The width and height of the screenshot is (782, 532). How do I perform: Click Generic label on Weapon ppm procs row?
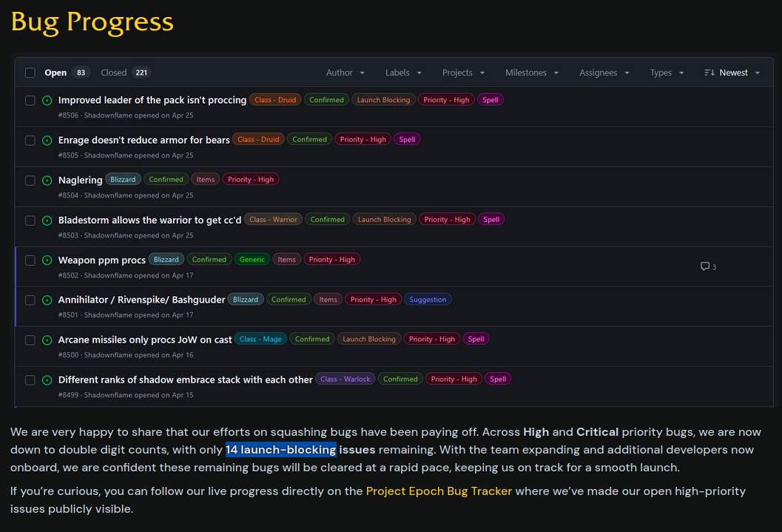tap(252, 259)
